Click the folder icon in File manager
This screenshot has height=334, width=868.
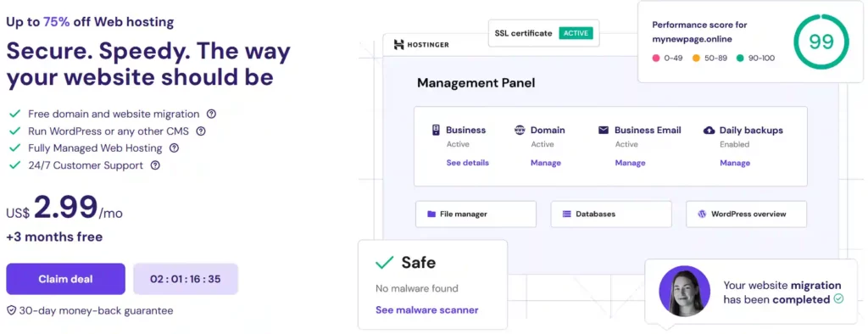pos(431,214)
